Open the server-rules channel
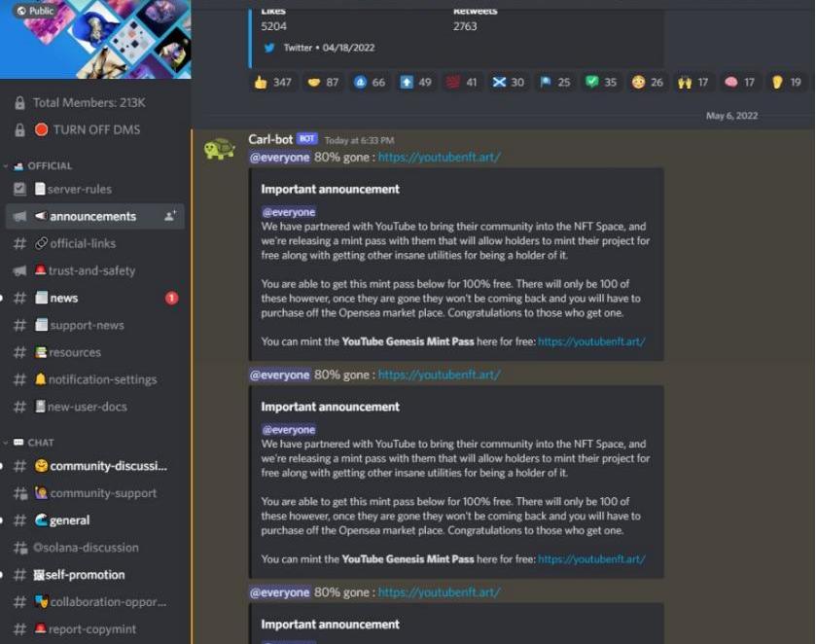 94,189
